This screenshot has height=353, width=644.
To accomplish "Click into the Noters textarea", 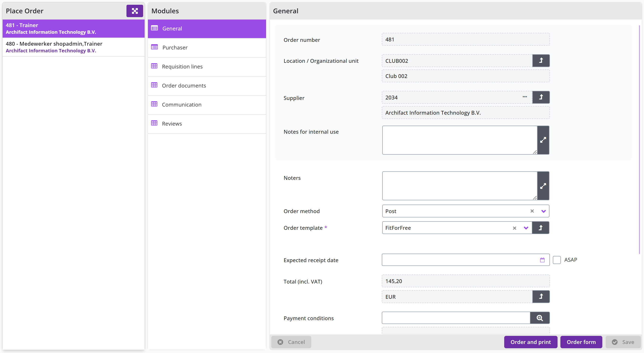I will (x=459, y=186).
